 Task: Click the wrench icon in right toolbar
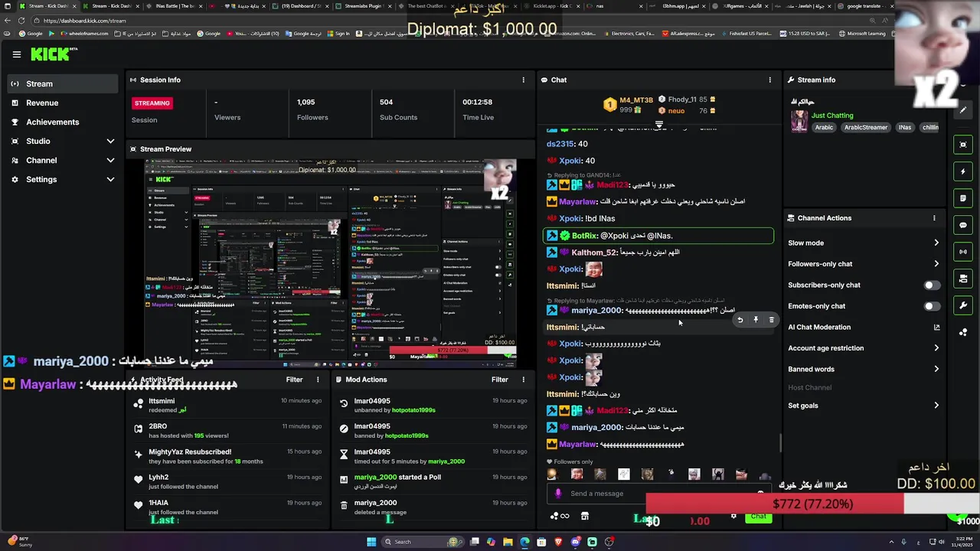(x=963, y=305)
